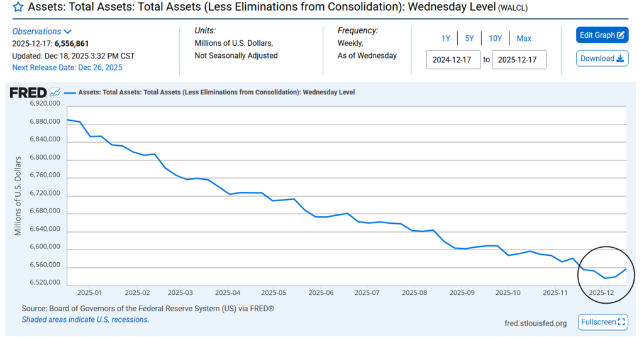
Task: Click the Fullscreen button
Action: click(603, 322)
